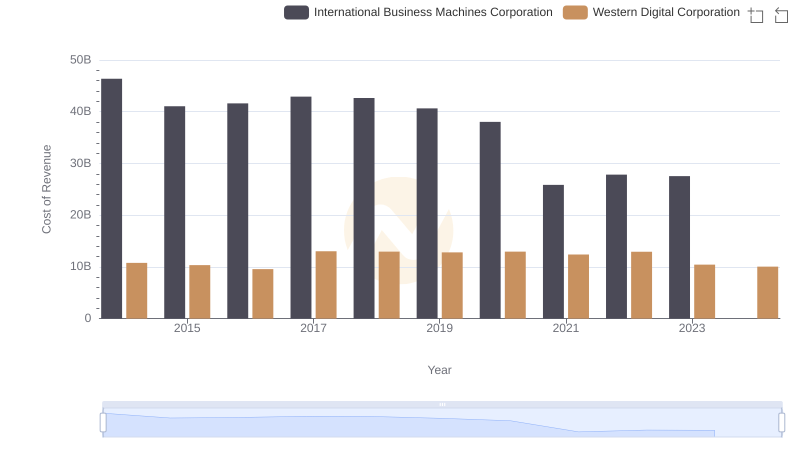
Task: Select the Western Digital bar at 2015
Action: pos(199,292)
